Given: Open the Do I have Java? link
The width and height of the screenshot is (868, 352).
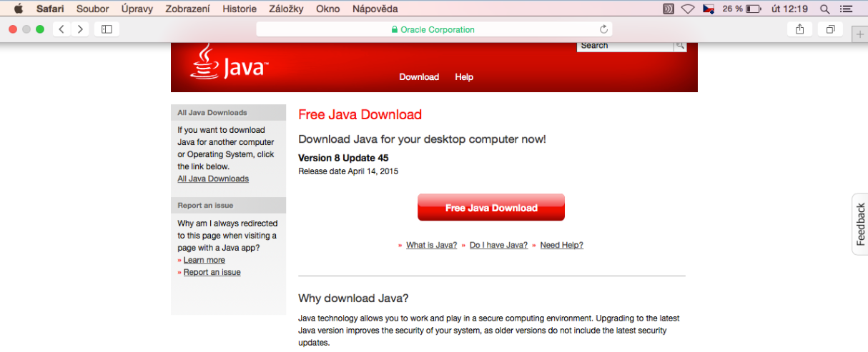Looking at the screenshot, I should click(498, 245).
